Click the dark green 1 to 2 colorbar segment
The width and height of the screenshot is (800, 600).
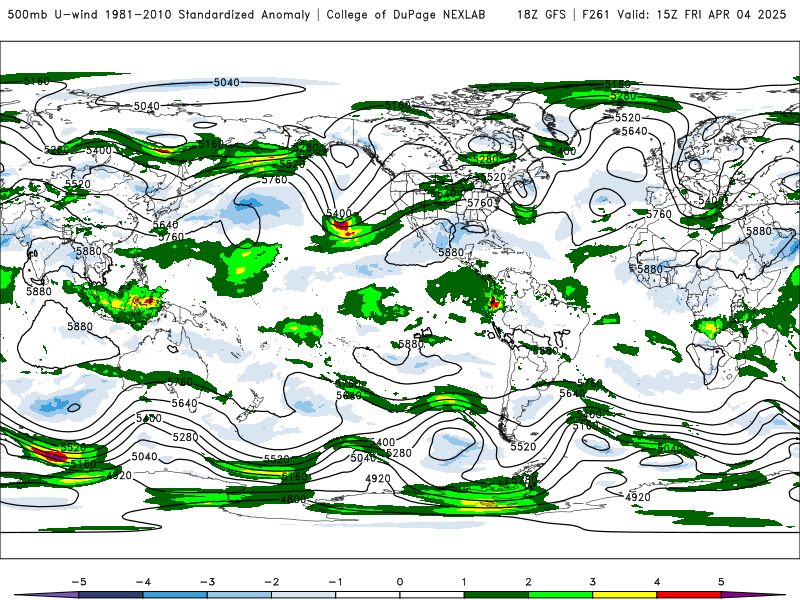(x=496, y=595)
